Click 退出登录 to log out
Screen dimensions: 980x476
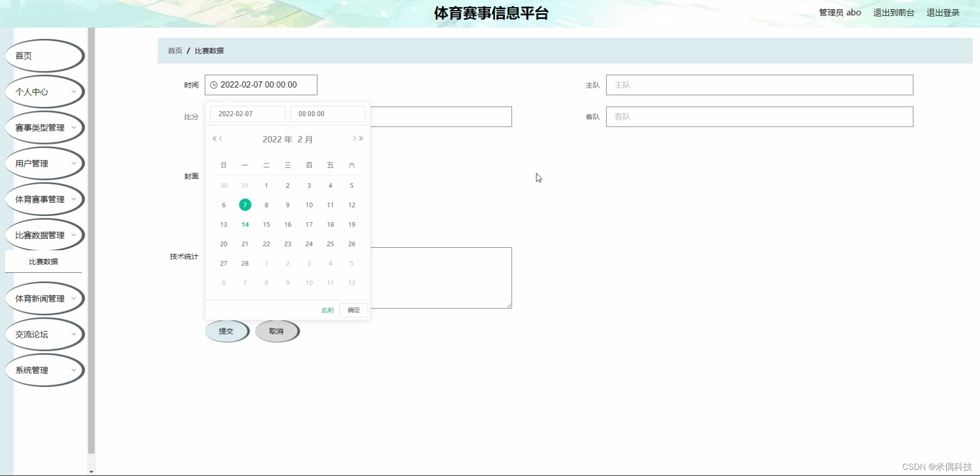(x=943, y=12)
